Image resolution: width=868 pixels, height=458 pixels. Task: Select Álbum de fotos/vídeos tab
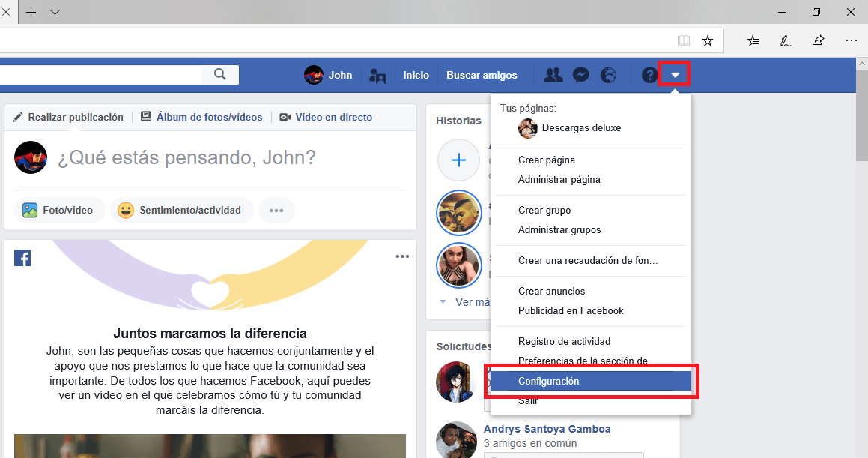[201, 117]
